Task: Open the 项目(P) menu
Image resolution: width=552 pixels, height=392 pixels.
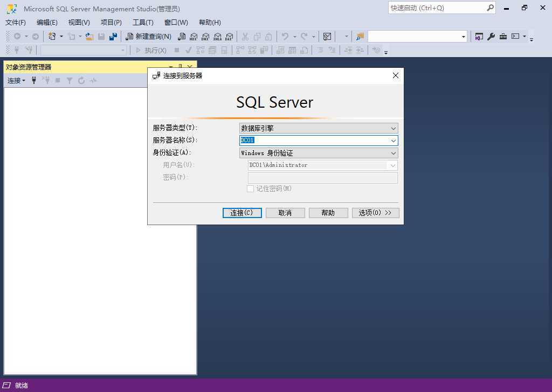Action: 111,23
